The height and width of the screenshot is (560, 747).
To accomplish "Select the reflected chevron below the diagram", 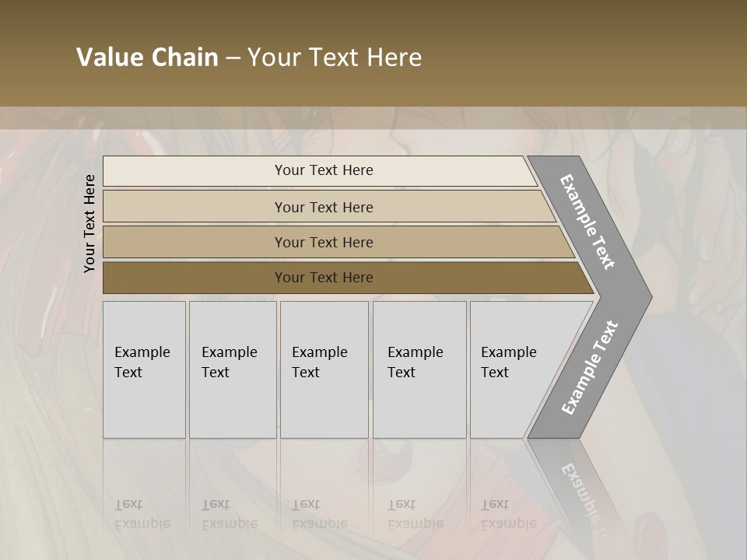I will (577, 485).
